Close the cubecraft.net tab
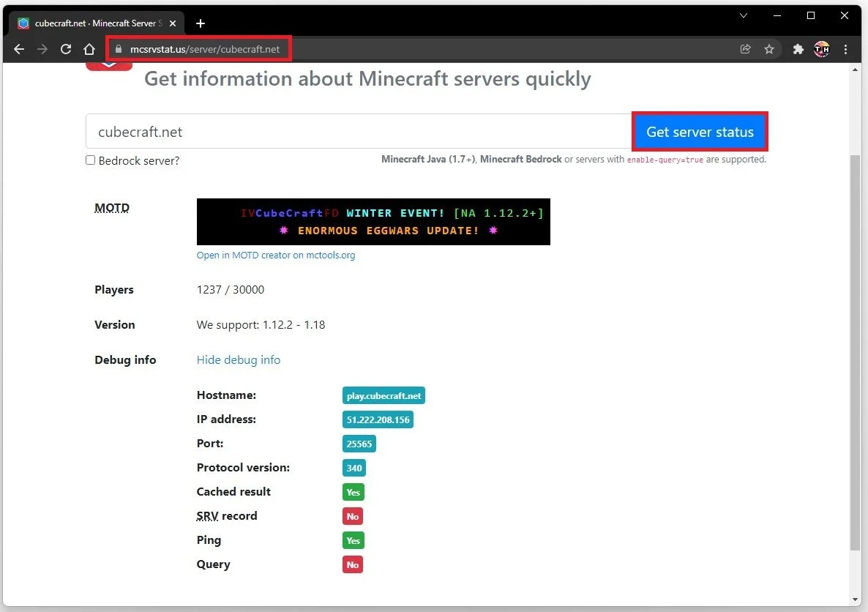This screenshot has width=868, height=612. (x=173, y=23)
